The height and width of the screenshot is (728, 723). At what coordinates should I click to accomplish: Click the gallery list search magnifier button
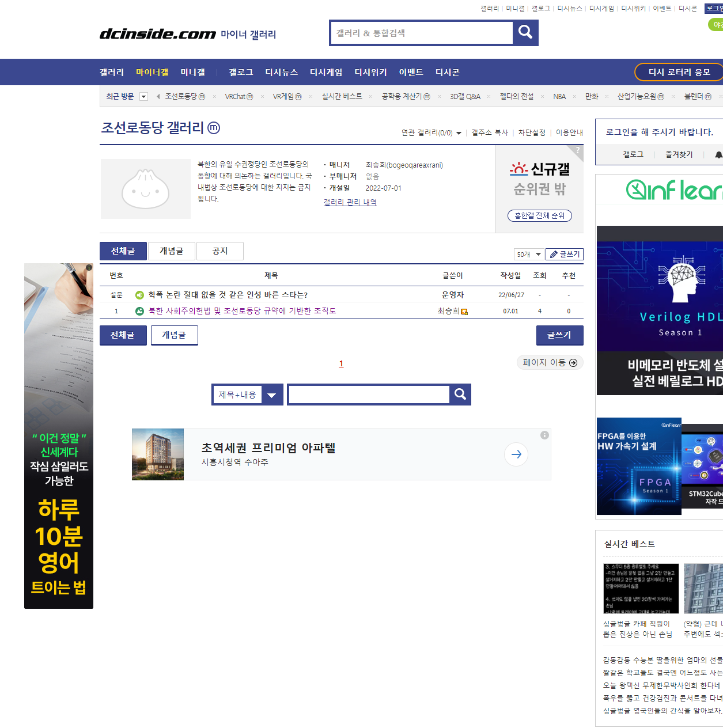coord(460,394)
